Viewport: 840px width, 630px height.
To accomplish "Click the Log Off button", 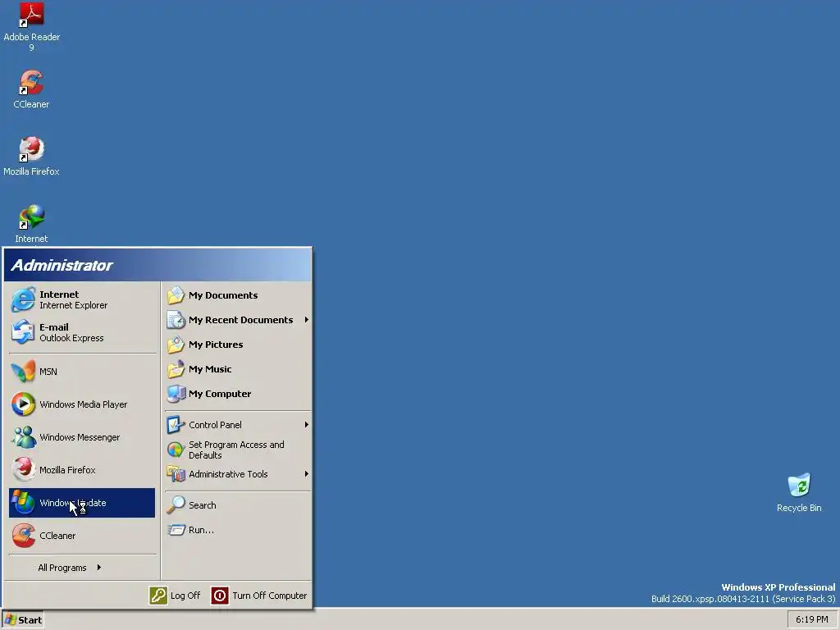I will coord(175,596).
